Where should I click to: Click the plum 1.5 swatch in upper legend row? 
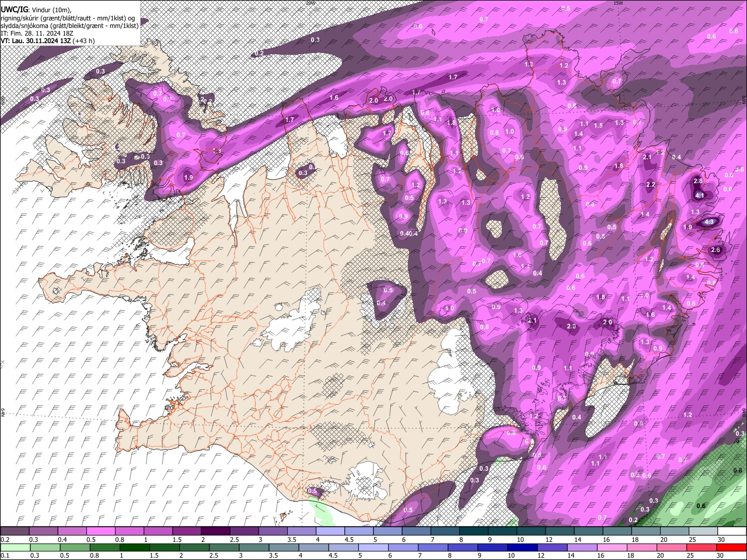tap(187, 531)
